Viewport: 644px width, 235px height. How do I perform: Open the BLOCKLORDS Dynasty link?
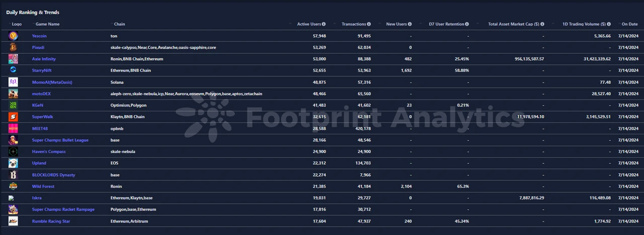coord(54,175)
